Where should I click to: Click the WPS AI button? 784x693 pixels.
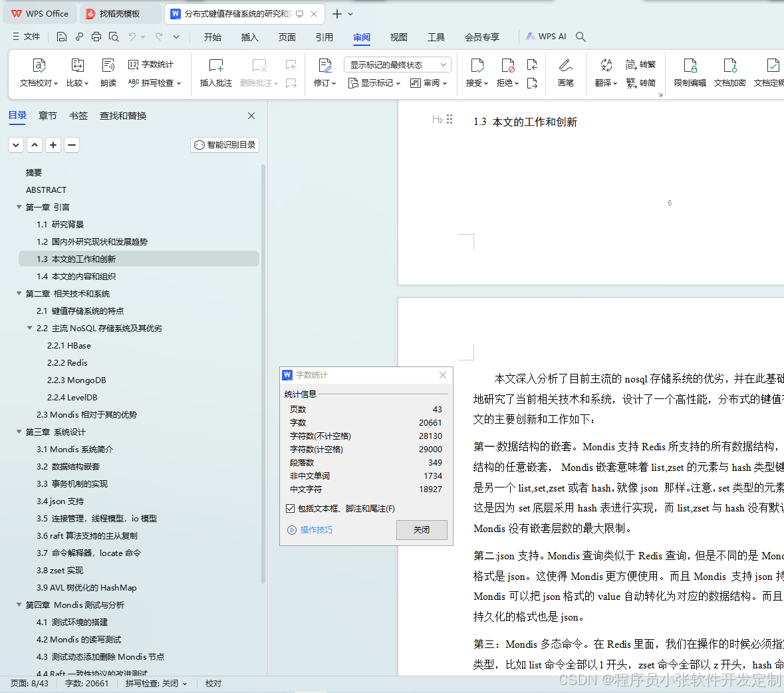(546, 37)
